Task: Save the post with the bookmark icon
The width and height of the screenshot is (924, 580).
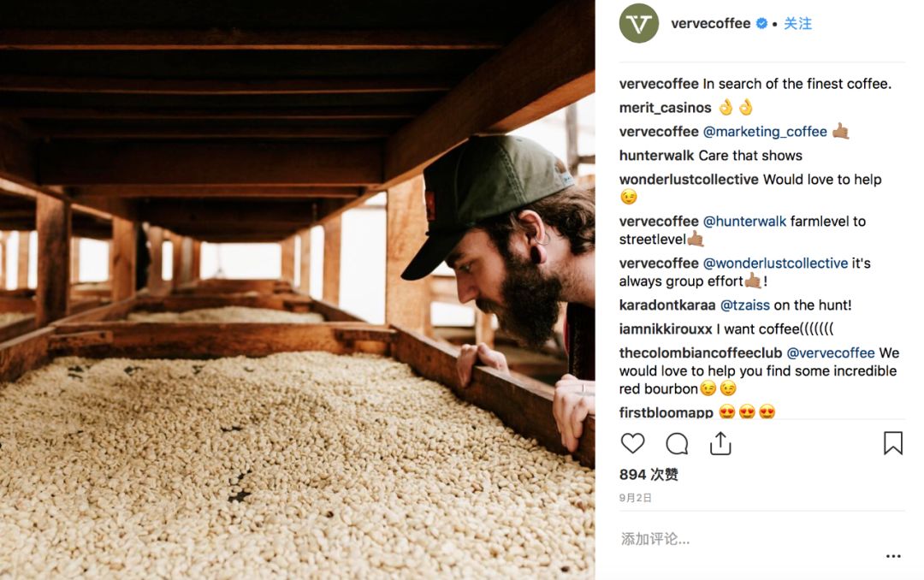Action: [892, 443]
